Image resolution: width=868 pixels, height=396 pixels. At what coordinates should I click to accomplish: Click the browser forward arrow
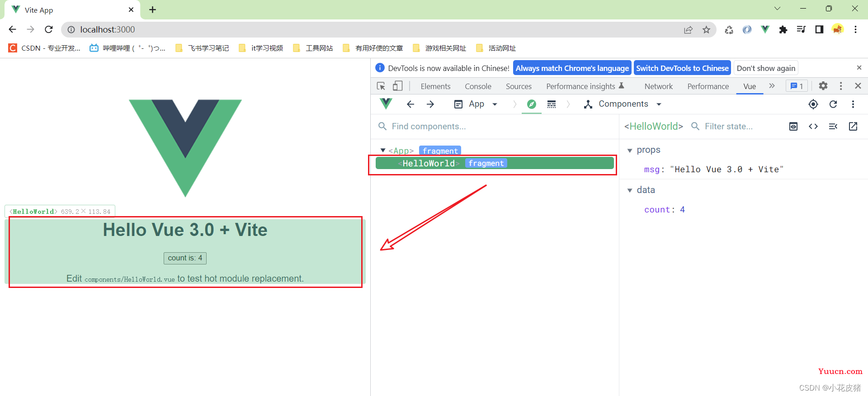click(30, 29)
